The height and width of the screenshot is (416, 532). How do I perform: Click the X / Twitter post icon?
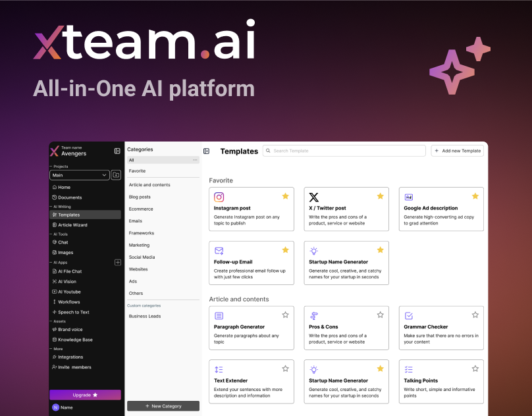314,197
